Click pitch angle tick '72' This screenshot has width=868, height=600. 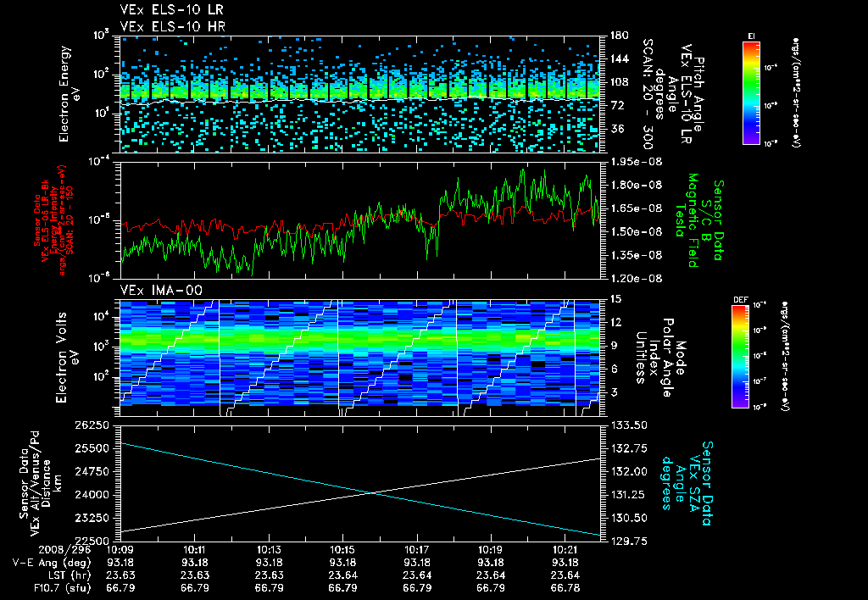(617, 105)
